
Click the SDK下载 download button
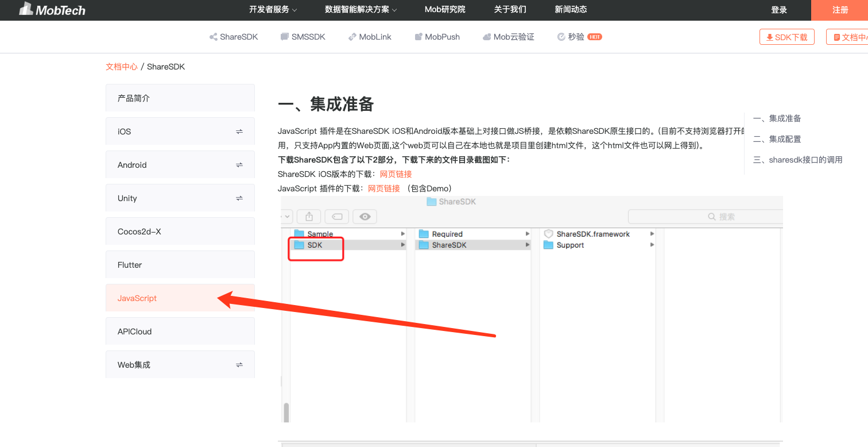click(786, 37)
